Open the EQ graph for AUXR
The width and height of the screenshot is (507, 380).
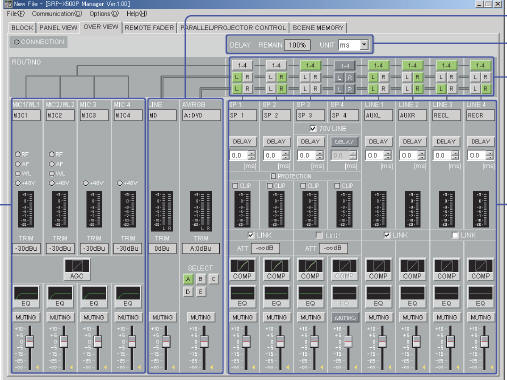tap(412, 297)
